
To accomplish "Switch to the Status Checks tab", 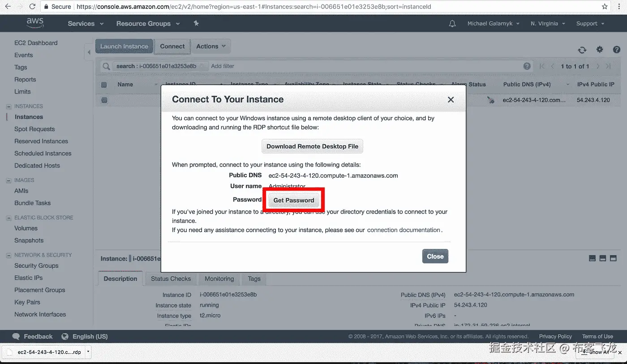I will coord(171,278).
